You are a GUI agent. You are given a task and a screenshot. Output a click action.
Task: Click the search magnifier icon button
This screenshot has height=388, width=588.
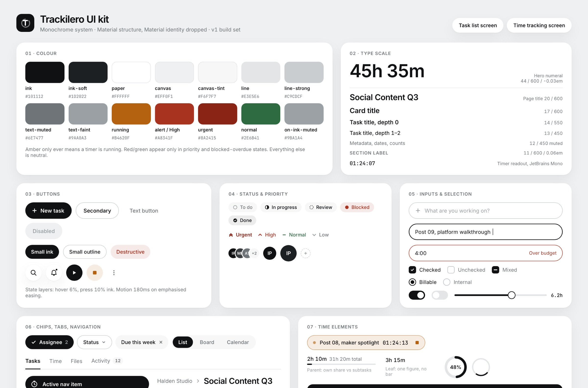click(x=33, y=273)
